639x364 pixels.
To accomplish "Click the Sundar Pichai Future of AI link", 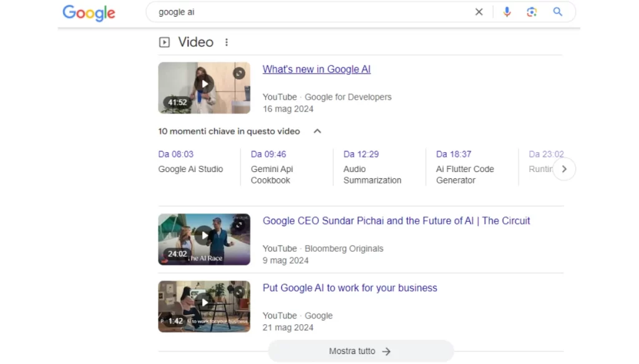I will 396,221.
